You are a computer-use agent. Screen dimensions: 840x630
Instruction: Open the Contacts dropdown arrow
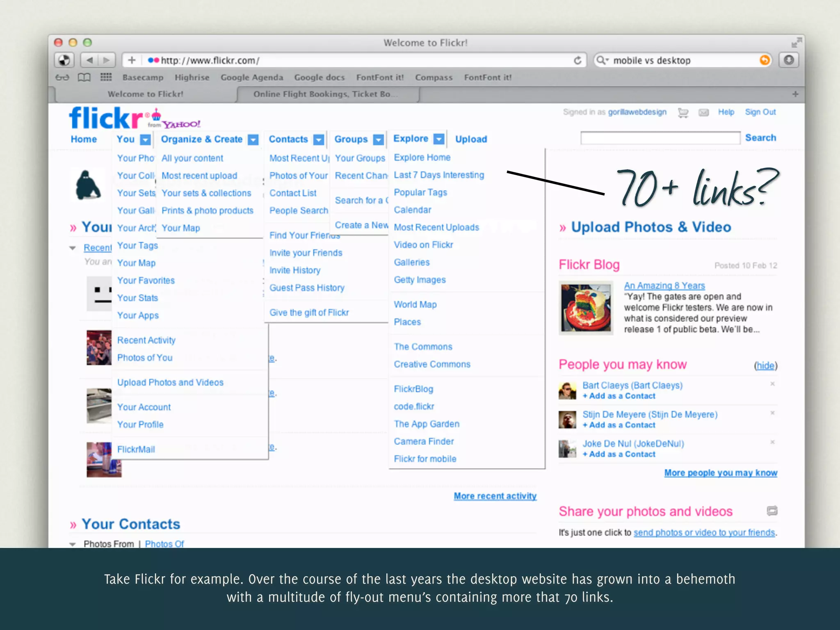(x=318, y=140)
